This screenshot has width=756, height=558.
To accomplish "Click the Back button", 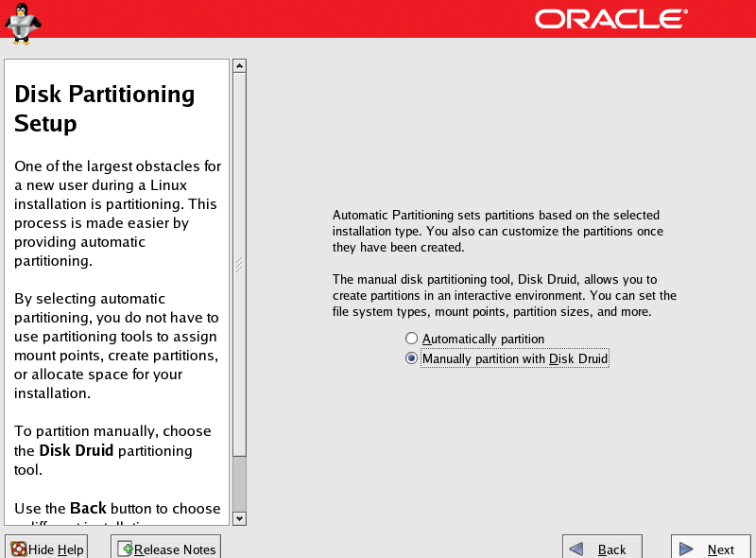I will tap(602, 549).
